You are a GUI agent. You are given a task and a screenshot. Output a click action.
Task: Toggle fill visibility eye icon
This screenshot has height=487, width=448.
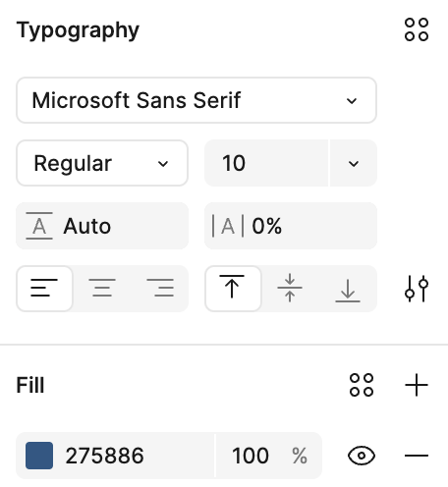click(362, 456)
